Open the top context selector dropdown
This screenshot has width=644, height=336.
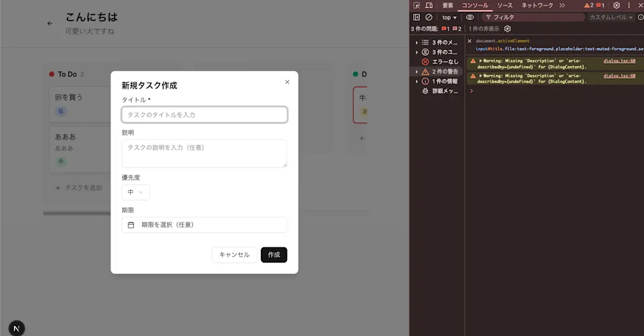(449, 17)
